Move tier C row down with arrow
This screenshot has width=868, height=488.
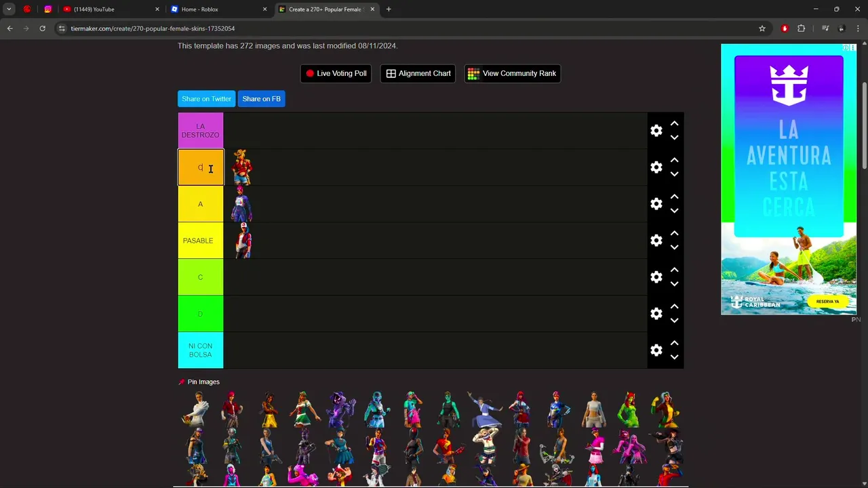tap(674, 284)
